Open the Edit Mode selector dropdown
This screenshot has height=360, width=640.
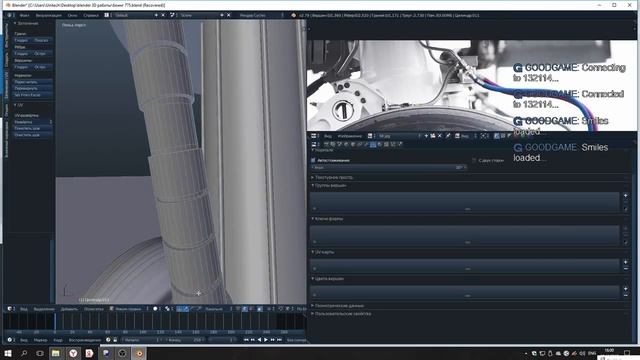coord(128,309)
